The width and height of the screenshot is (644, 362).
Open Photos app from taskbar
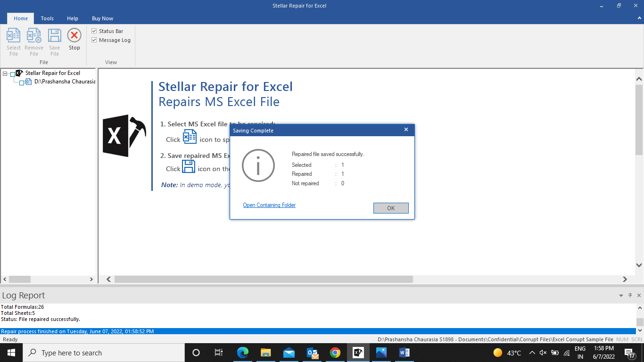[x=381, y=353]
